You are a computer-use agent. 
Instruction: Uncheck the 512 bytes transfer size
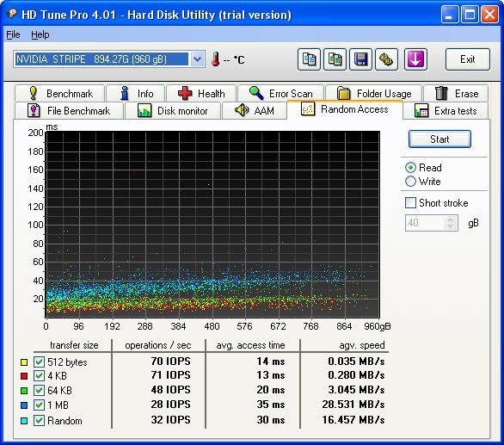pos(39,362)
